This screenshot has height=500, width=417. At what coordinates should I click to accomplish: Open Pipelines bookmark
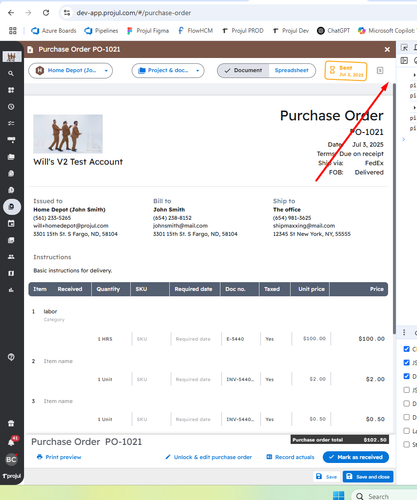(x=101, y=31)
